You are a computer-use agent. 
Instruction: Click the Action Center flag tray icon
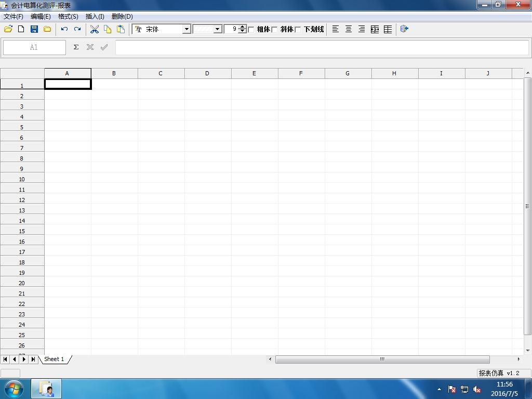tap(451, 390)
